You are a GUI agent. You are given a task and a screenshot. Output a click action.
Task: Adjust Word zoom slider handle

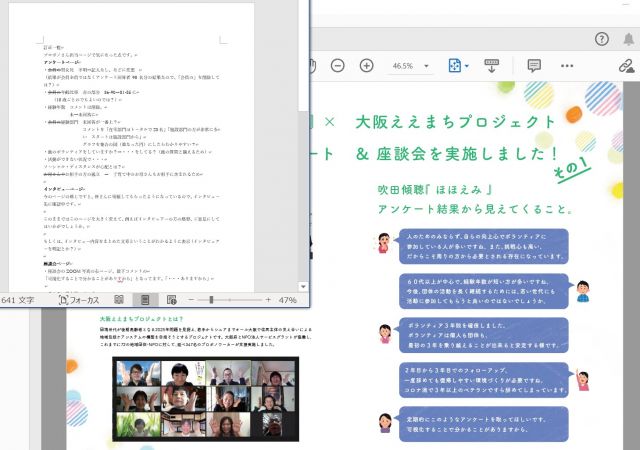coord(211,300)
